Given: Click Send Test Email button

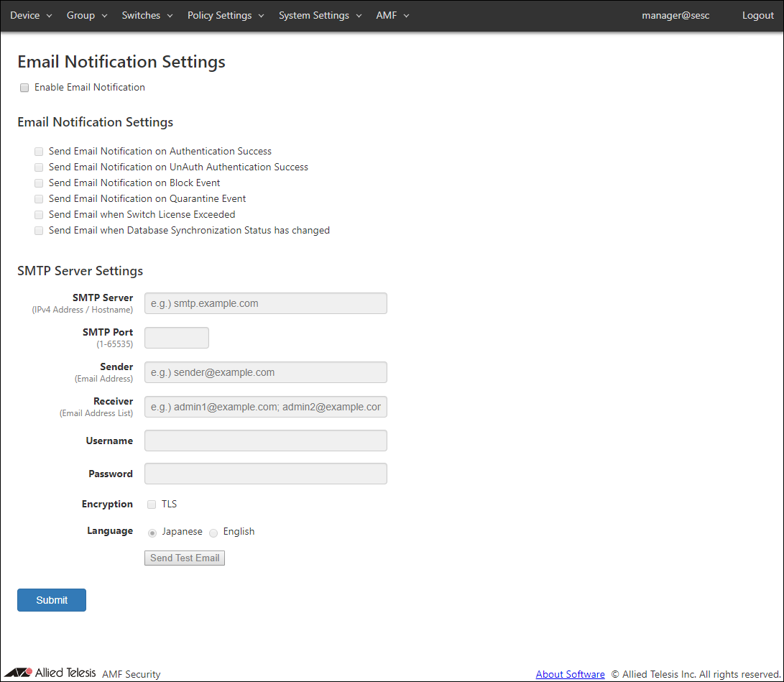Looking at the screenshot, I should click(185, 558).
